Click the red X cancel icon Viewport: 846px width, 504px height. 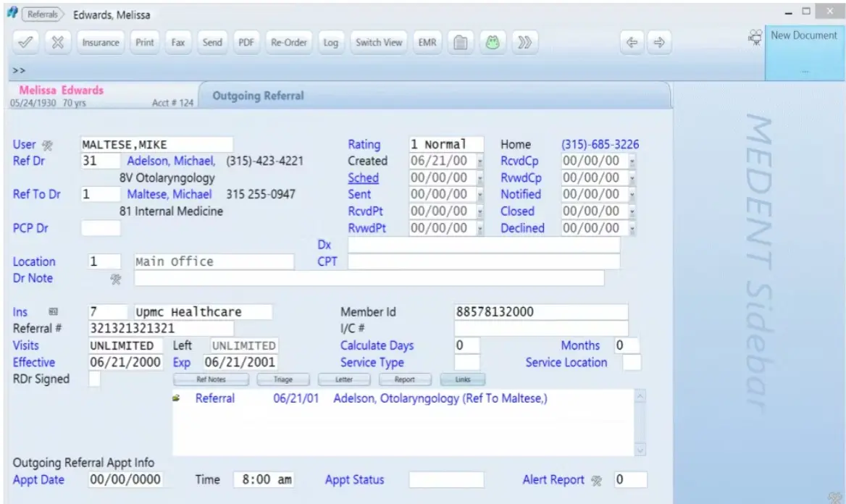click(58, 42)
